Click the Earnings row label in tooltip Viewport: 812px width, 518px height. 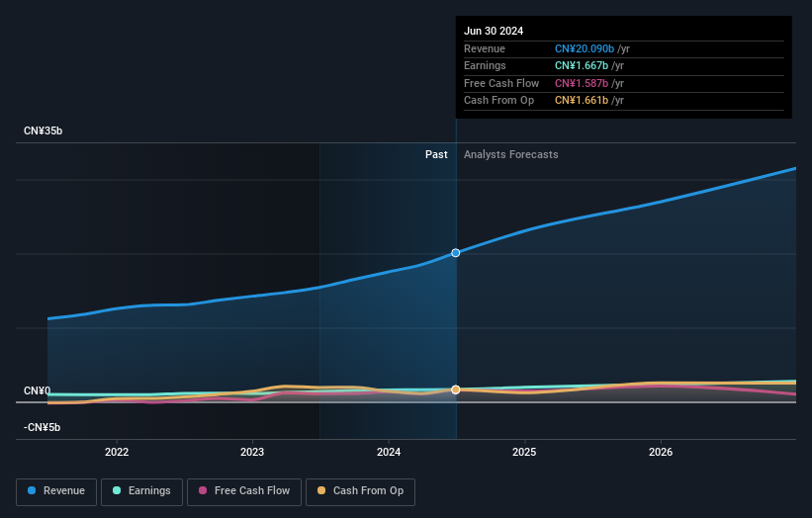coord(485,65)
